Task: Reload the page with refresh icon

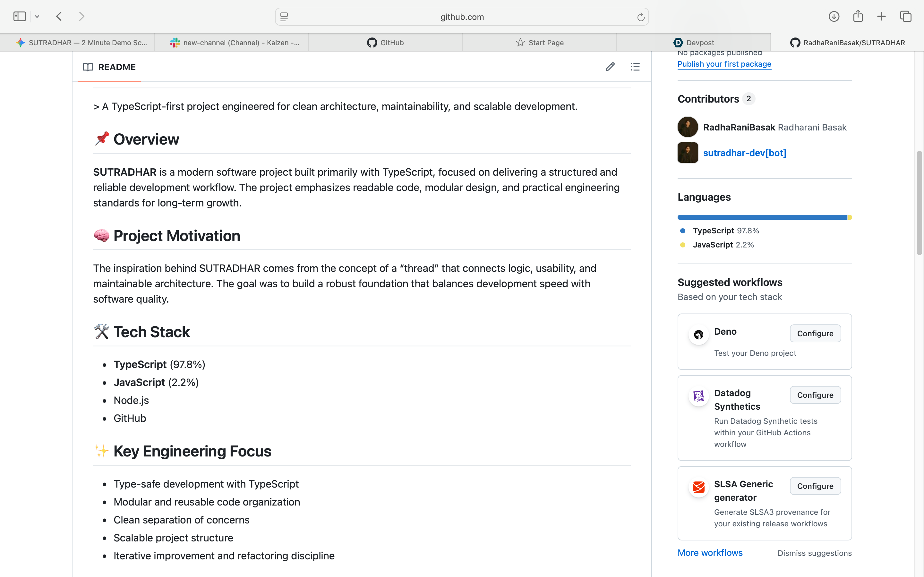Action: 640,17
